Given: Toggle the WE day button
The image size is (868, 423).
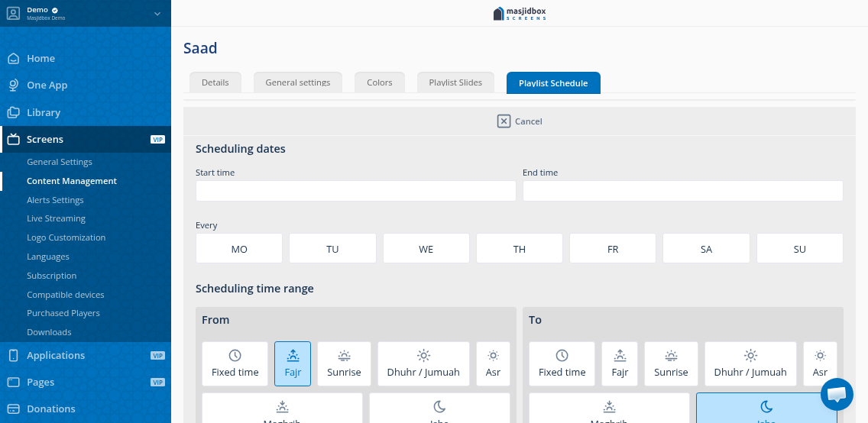Looking at the screenshot, I should pos(426,248).
